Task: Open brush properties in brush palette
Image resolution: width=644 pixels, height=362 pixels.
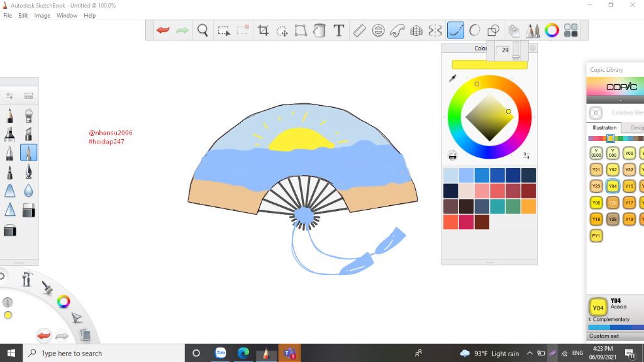Action: [x=10, y=96]
